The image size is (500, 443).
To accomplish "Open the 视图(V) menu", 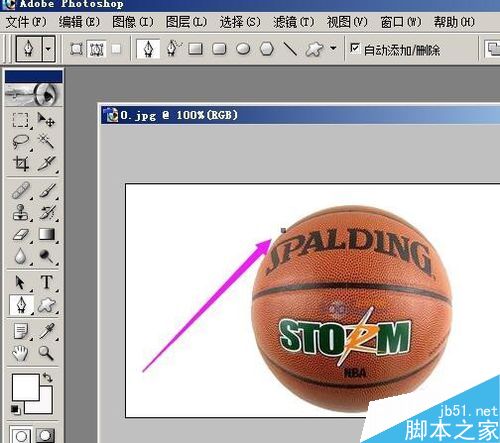I will click(x=347, y=22).
